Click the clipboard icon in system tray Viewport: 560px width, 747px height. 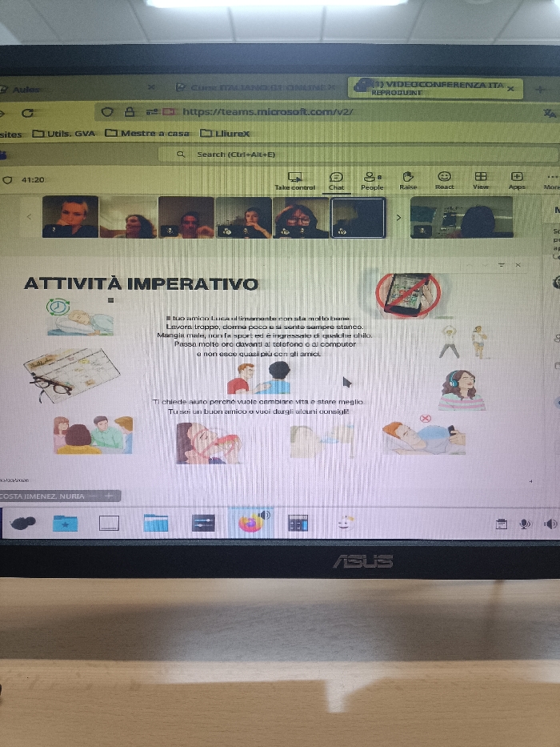(501, 524)
